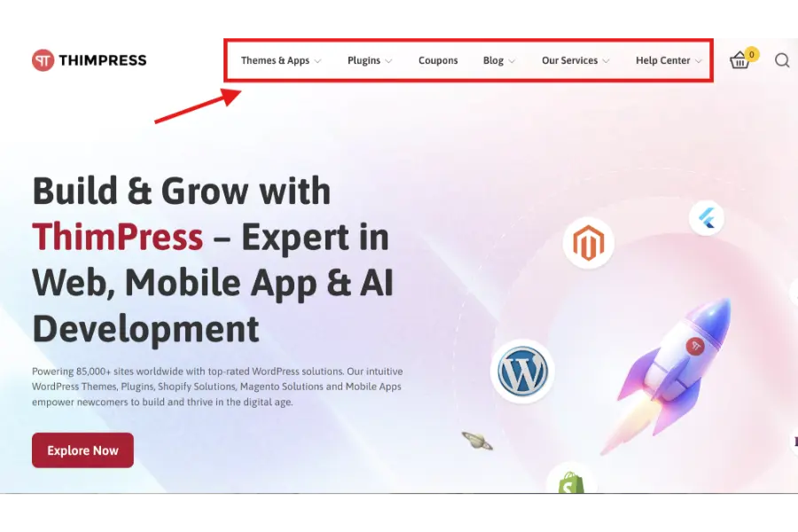Open the shopping cart basket icon
The image size is (798, 532).
pyautogui.click(x=741, y=60)
